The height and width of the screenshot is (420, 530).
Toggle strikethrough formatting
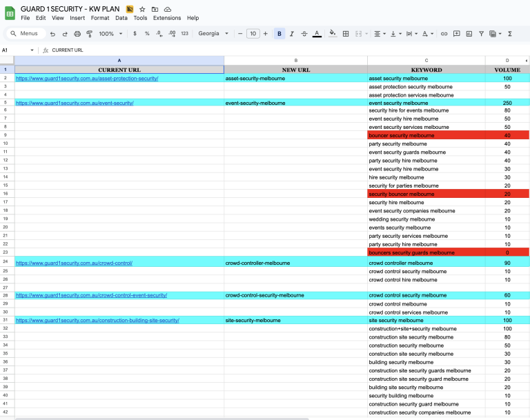click(304, 33)
